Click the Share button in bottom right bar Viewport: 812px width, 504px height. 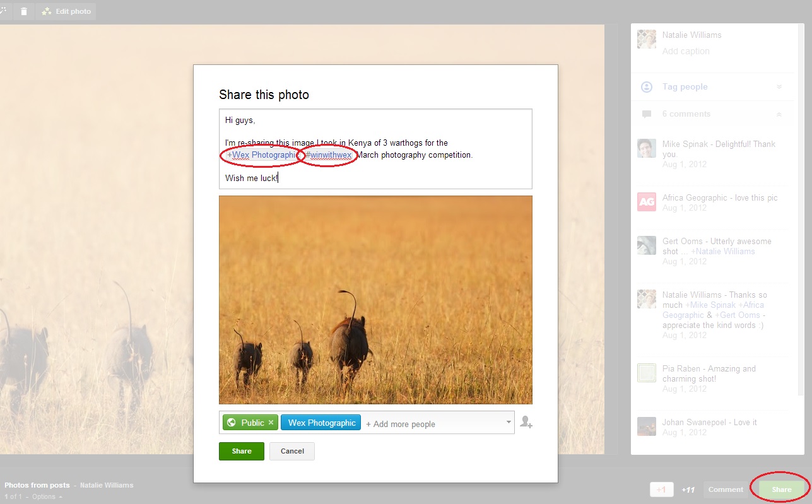point(781,489)
